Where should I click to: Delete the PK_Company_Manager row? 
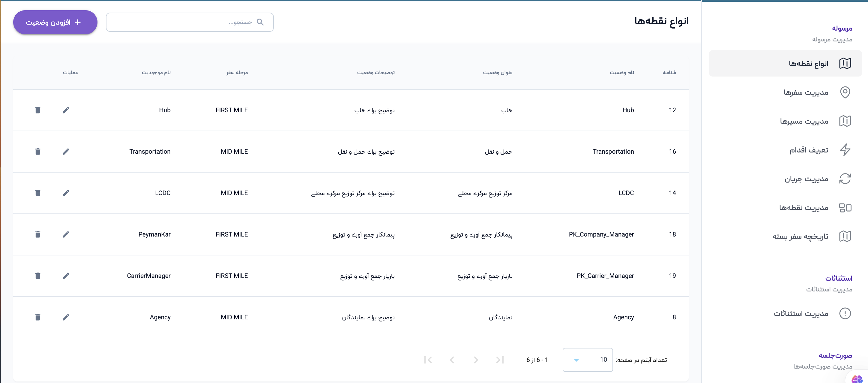coord(38,234)
